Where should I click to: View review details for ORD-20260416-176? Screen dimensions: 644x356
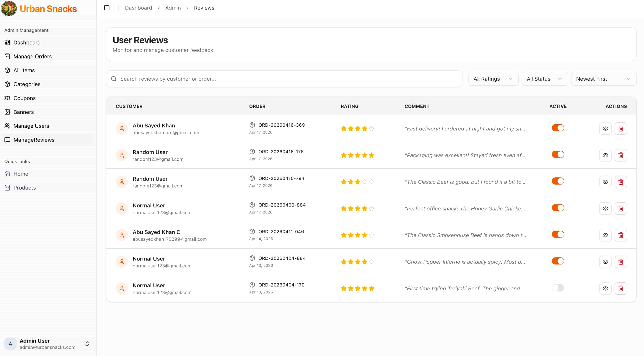tap(605, 155)
